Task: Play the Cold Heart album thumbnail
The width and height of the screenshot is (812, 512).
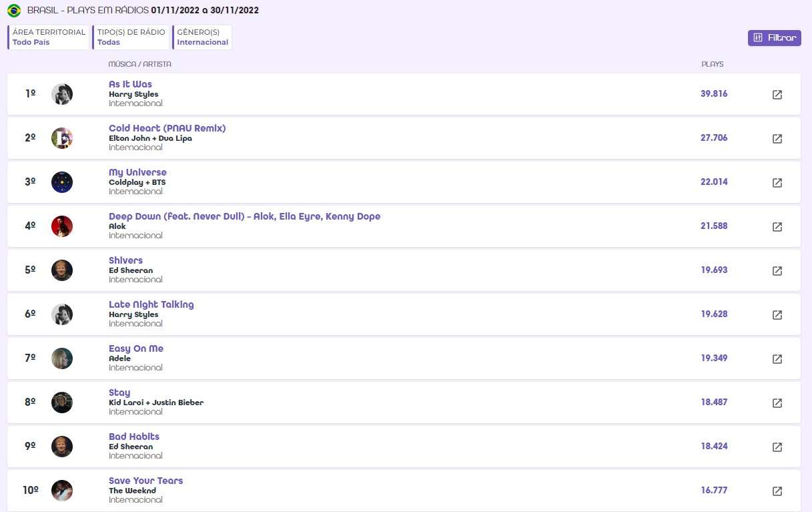Action: click(62, 138)
